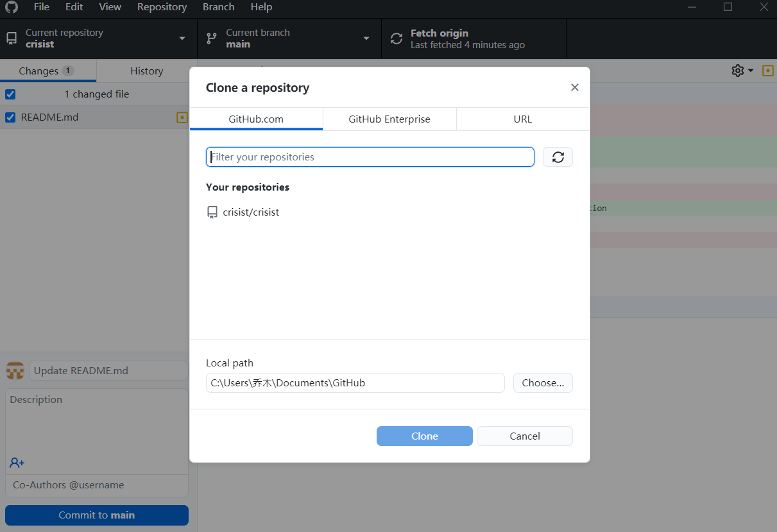Click the Co-Authors @username field
Image resolution: width=777 pixels, height=532 pixels.
(x=97, y=485)
